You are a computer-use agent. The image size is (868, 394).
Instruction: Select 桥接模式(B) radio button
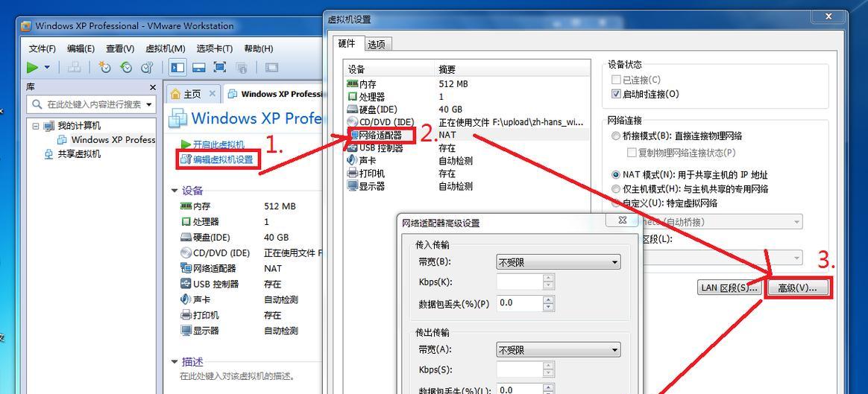click(x=615, y=136)
